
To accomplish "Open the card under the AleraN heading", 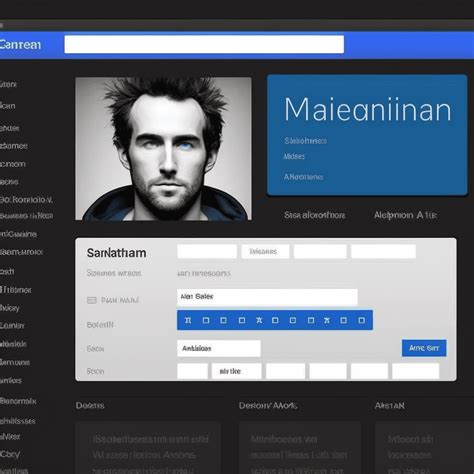I will click(x=425, y=448).
